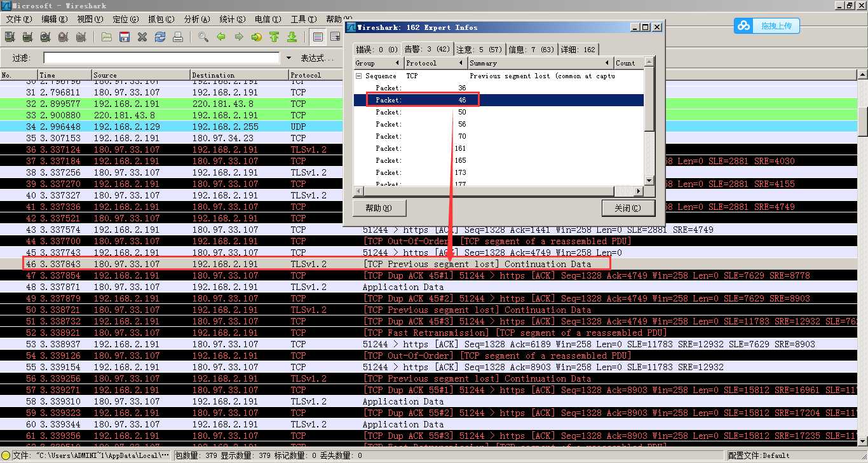
Task: Open the 统计 menu
Action: [x=232, y=19]
